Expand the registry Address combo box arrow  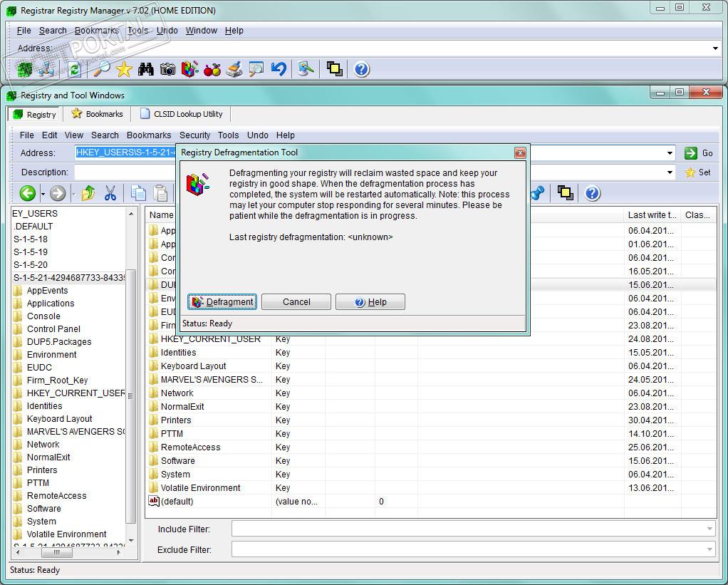click(670, 152)
